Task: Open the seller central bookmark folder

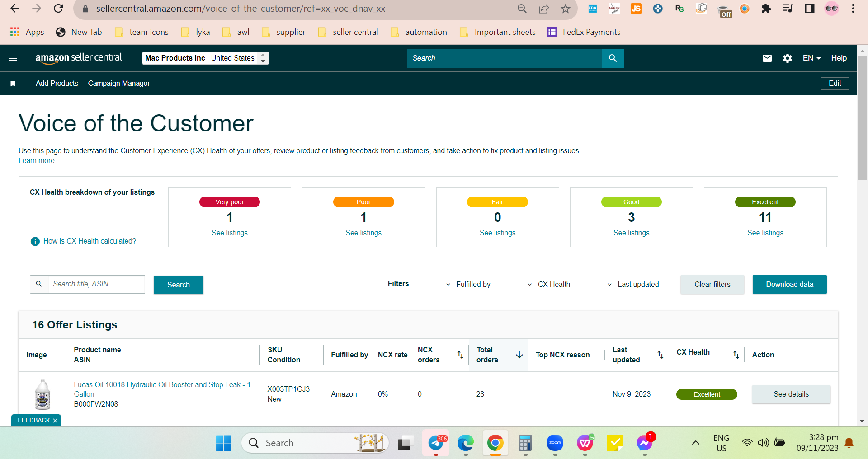Action: tap(348, 32)
